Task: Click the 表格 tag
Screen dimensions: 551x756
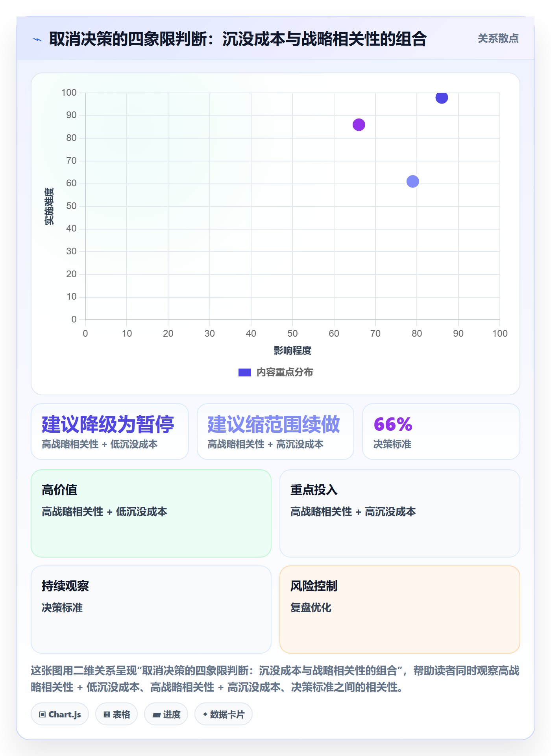Action: [116, 714]
